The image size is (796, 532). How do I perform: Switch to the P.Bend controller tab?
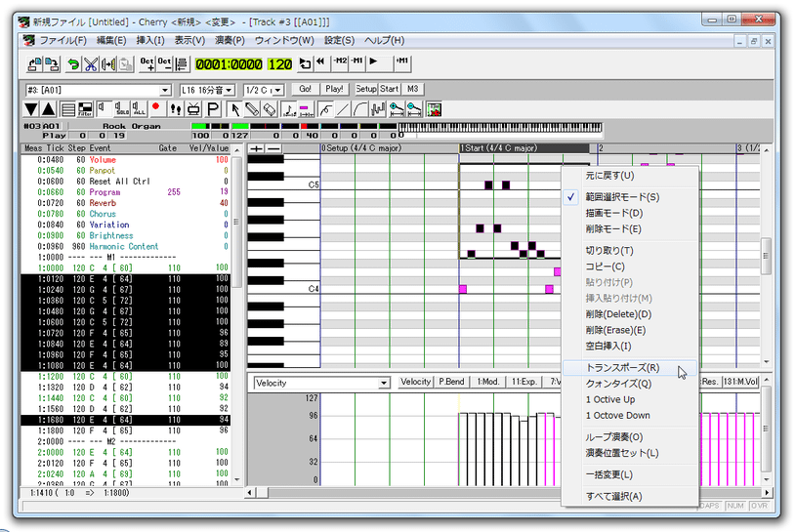click(451, 382)
